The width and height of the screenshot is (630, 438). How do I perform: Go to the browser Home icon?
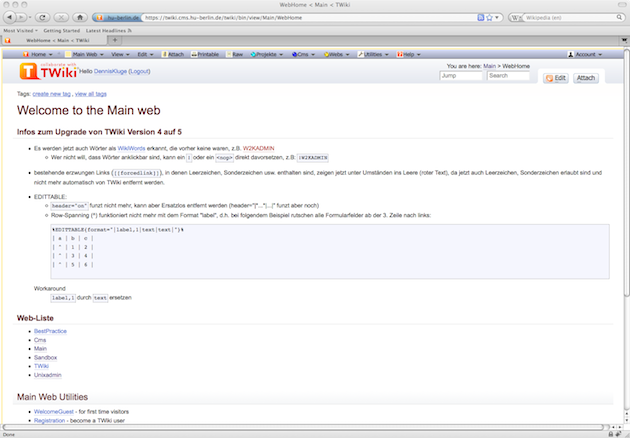click(80, 17)
